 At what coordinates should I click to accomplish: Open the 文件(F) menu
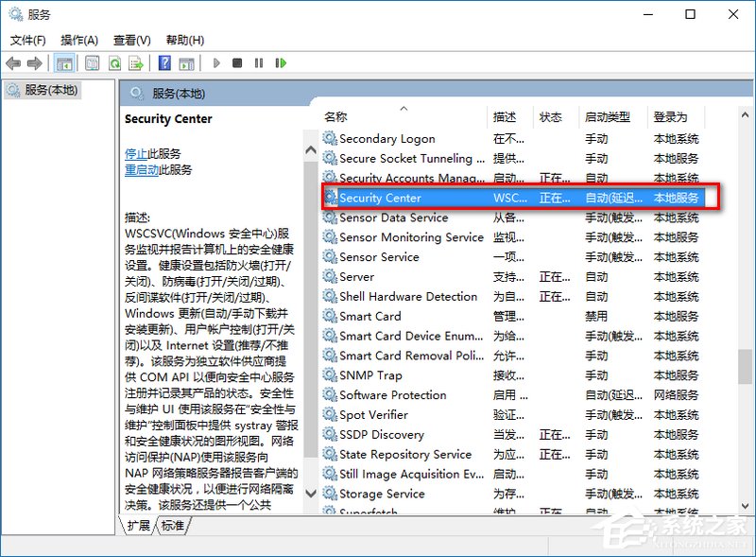click(26, 40)
